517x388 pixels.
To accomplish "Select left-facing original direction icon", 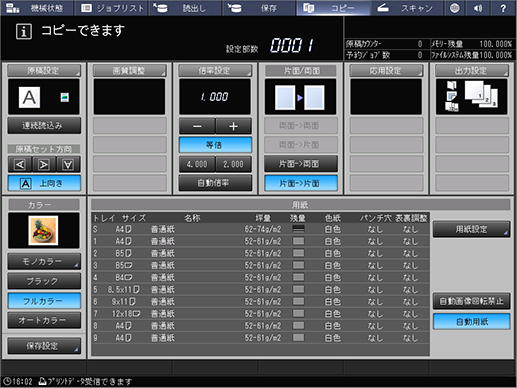I will 20,164.
